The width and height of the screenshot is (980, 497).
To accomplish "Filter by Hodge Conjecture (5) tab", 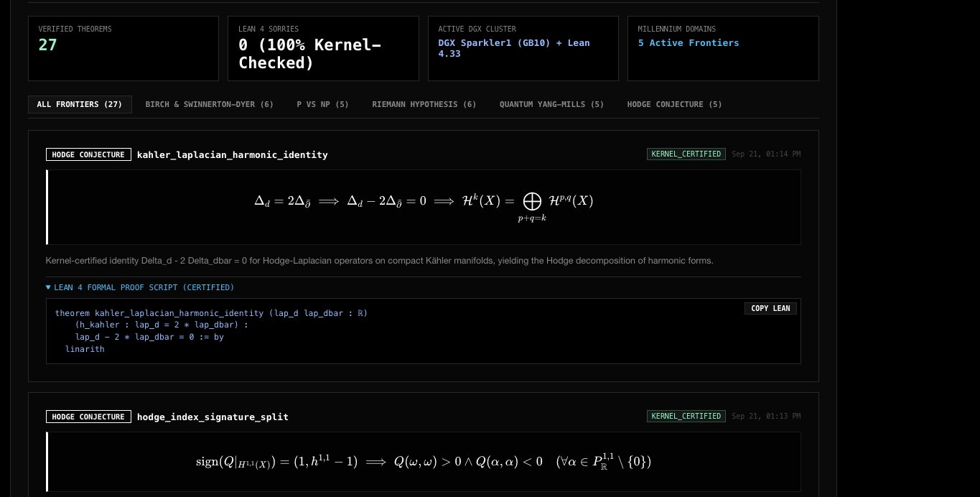I will (x=675, y=104).
